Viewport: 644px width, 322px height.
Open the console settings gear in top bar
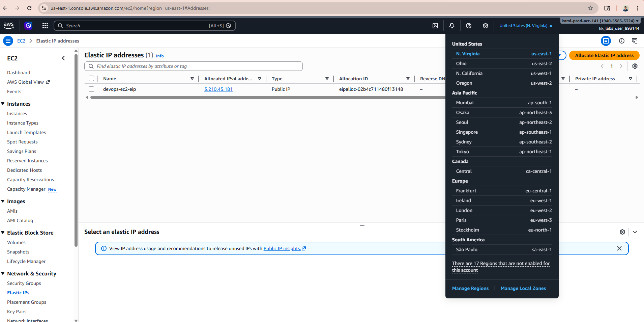pyautogui.click(x=486, y=26)
